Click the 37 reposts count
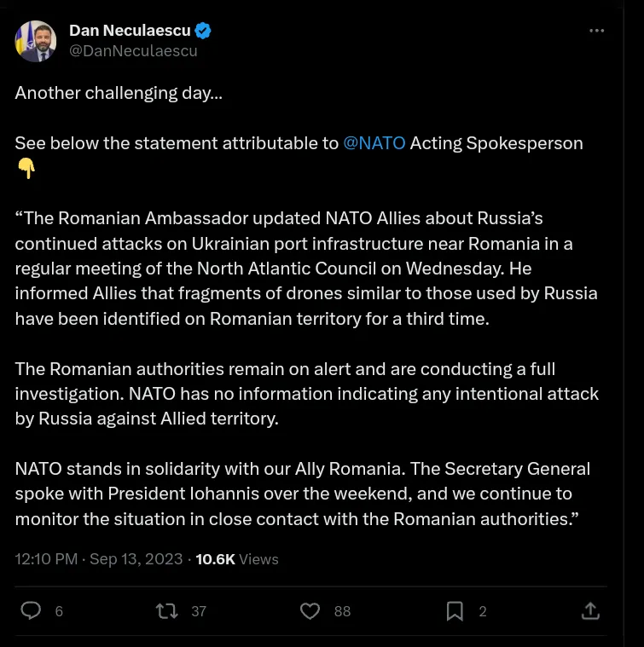 [199, 611]
